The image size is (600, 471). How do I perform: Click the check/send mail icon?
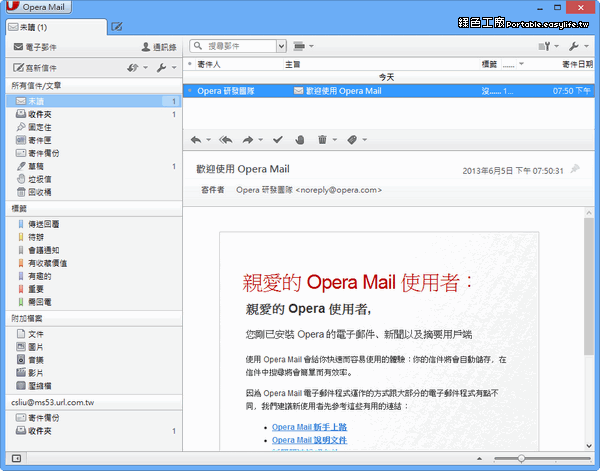coord(133,68)
